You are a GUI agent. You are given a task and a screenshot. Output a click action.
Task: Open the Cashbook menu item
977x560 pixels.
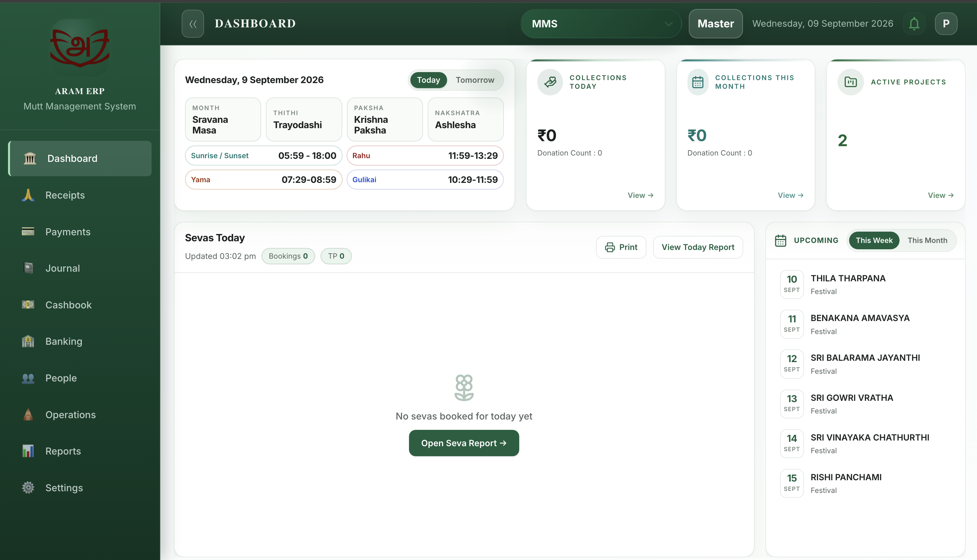pos(80,305)
